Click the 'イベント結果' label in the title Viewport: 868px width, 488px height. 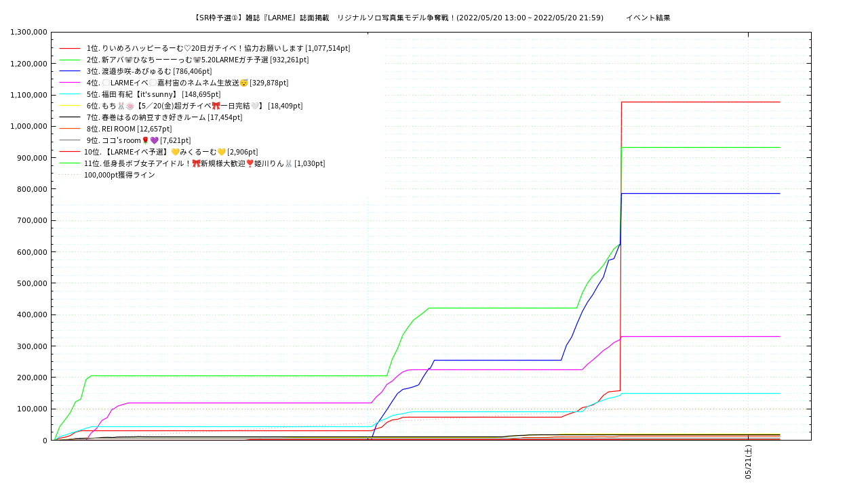[x=648, y=18]
